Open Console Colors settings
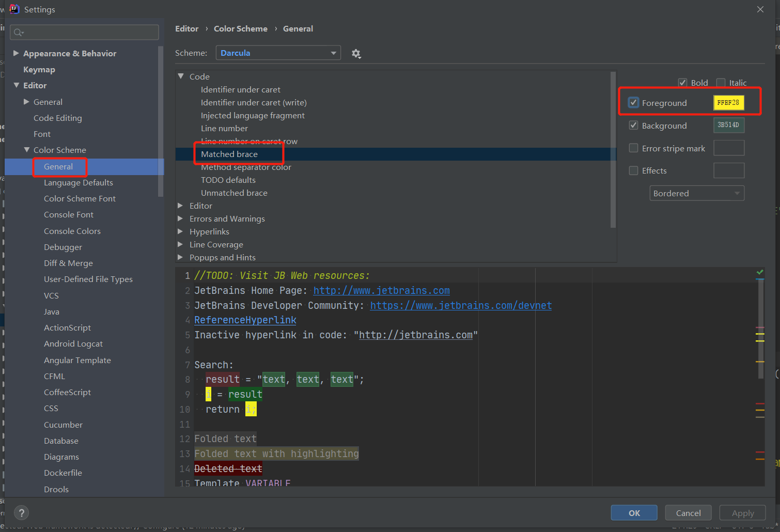 click(x=72, y=231)
